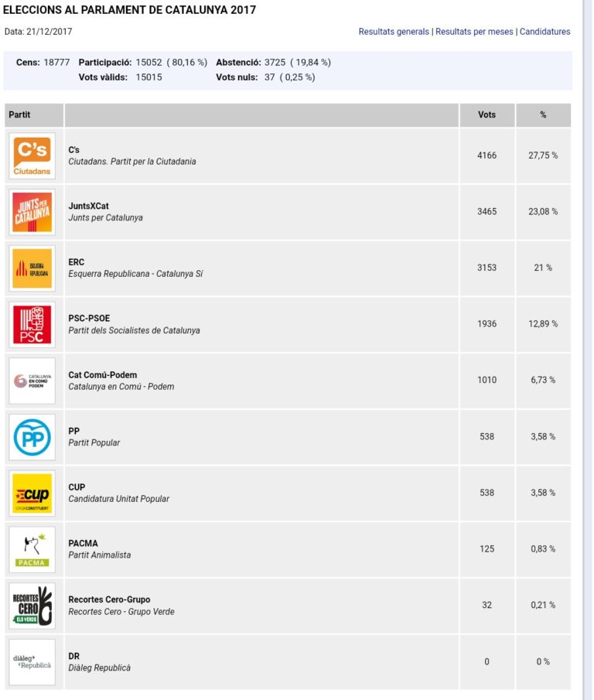Image resolution: width=594 pixels, height=700 pixels.
Task: Click the Vots column header
Action: tap(487, 115)
